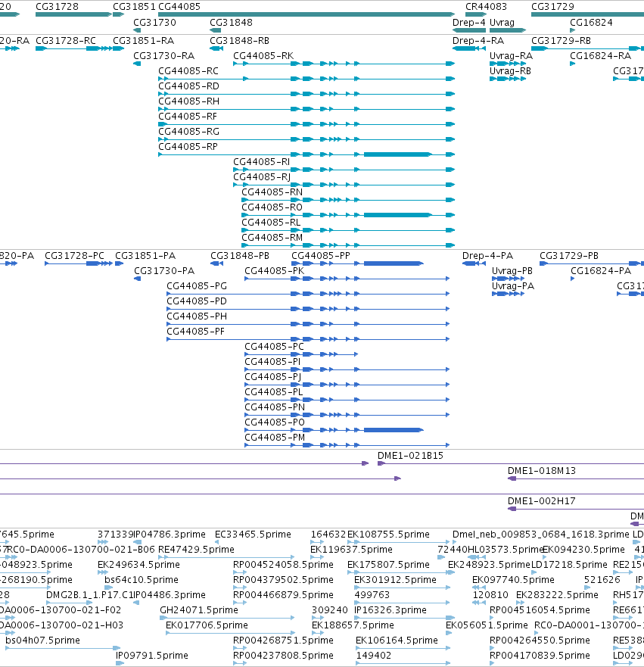
Task: Open transcript Drep-4-RA
Action: click(478, 41)
